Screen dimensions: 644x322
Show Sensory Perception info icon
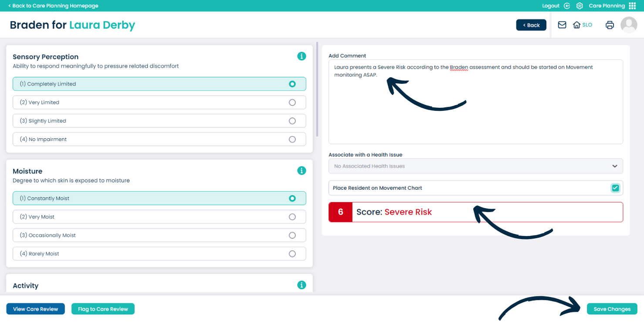point(302,56)
